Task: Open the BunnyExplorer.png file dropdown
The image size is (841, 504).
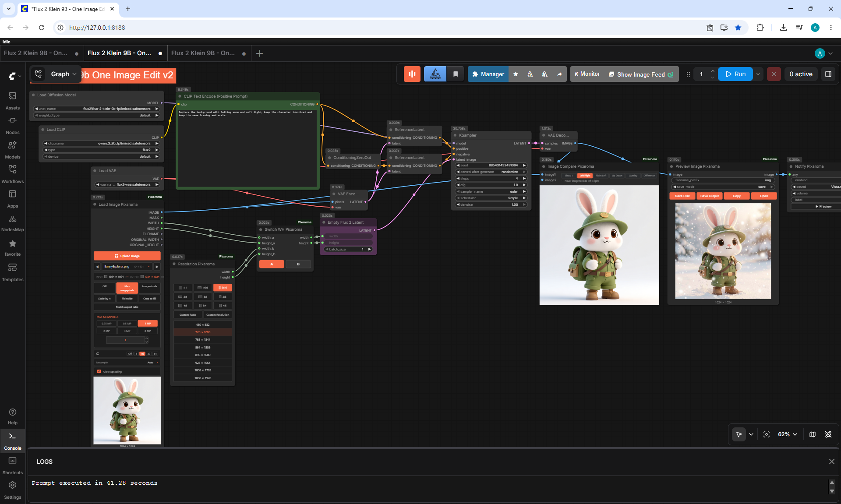Action: [127, 266]
